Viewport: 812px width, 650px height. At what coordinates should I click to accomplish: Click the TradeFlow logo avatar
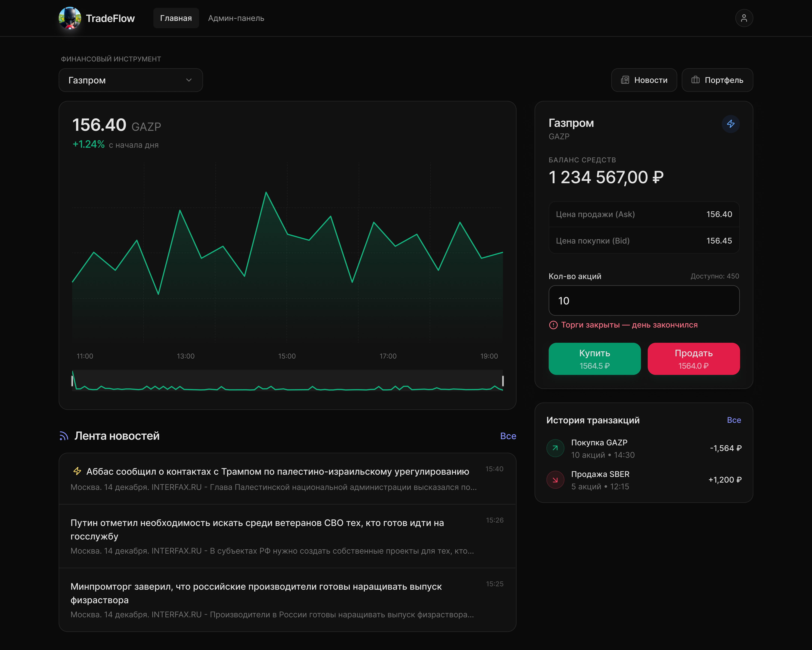[70, 18]
